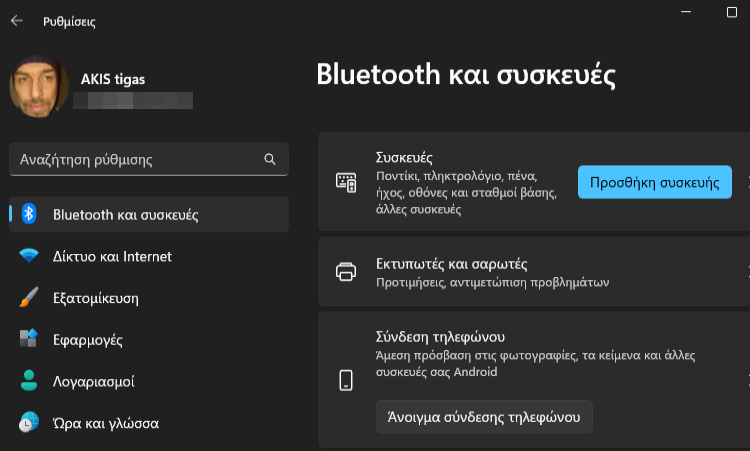Open Εξατομίκευση settings

tap(96, 298)
